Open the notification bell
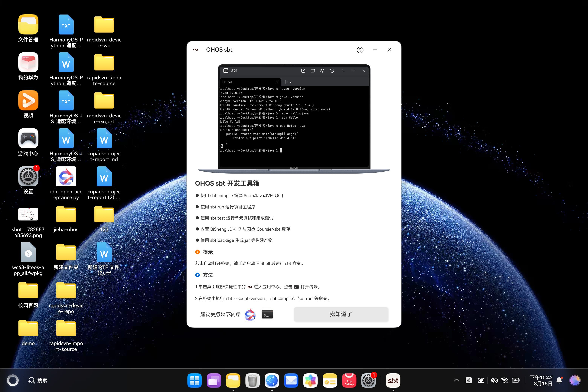Screen dimensions: 588x392 click(x=560, y=381)
